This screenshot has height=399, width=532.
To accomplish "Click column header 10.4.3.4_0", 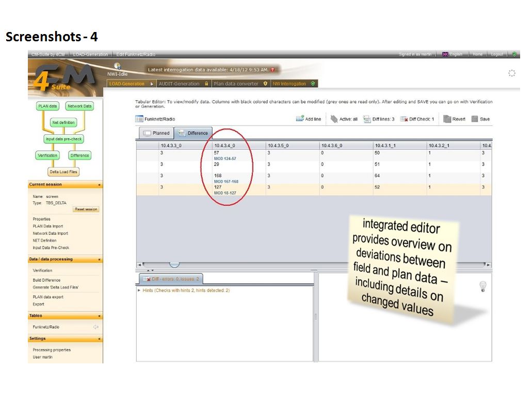I will click(238, 146).
